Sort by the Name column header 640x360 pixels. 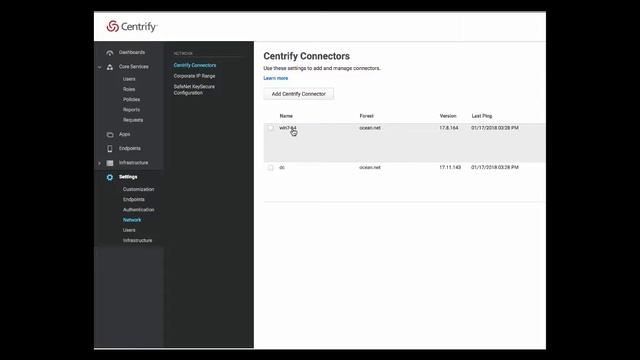click(286, 116)
